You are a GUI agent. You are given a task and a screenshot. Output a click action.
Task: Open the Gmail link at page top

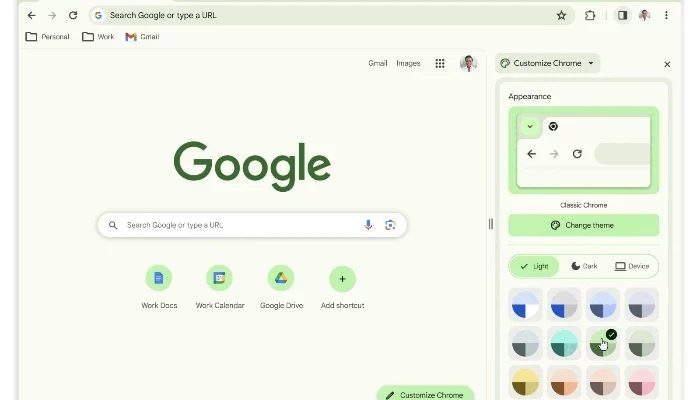coord(377,63)
